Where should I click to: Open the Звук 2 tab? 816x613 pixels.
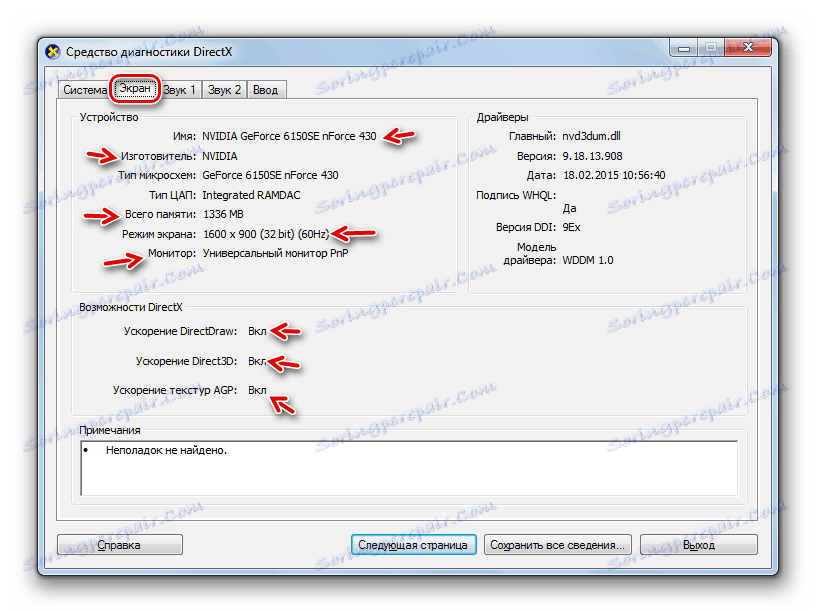(224, 90)
